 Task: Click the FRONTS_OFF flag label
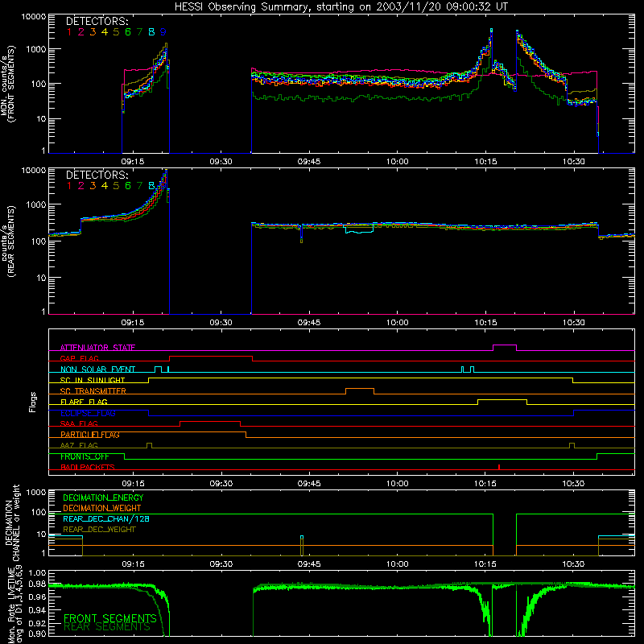pyautogui.click(x=85, y=456)
